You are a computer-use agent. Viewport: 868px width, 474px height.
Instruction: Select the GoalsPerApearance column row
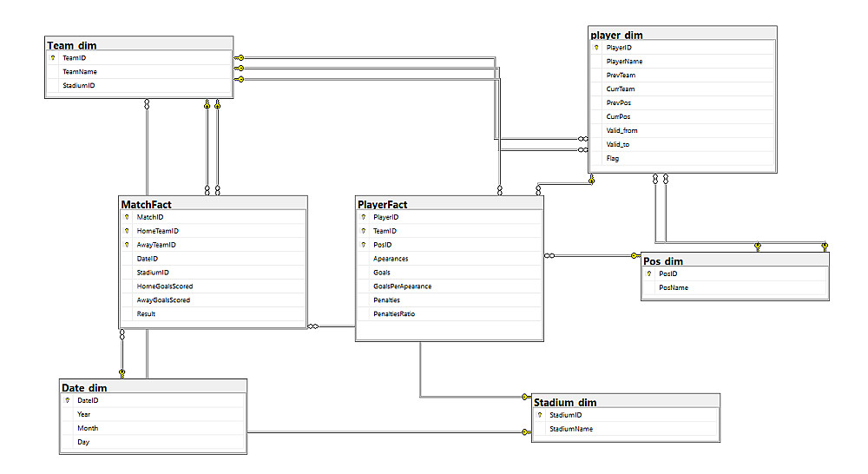[449, 286]
